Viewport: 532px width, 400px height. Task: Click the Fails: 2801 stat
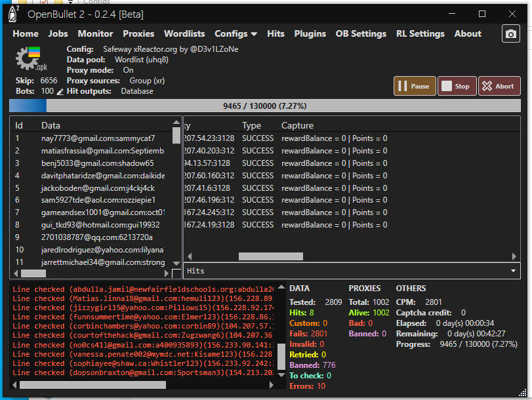(308, 334)
